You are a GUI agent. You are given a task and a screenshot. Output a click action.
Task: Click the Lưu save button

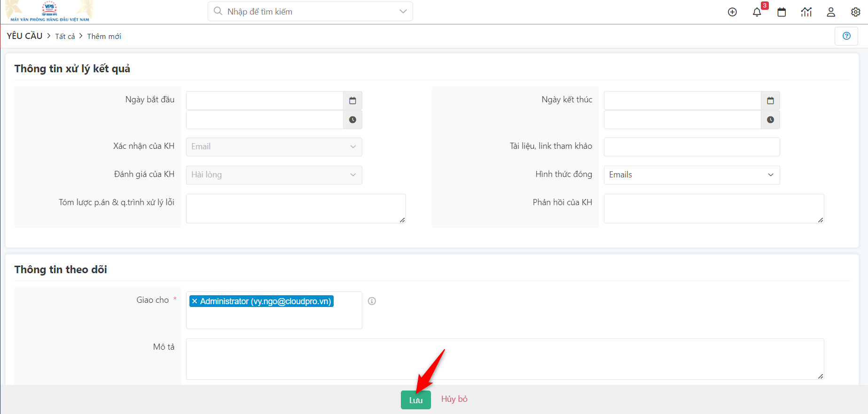pos(416,400)
